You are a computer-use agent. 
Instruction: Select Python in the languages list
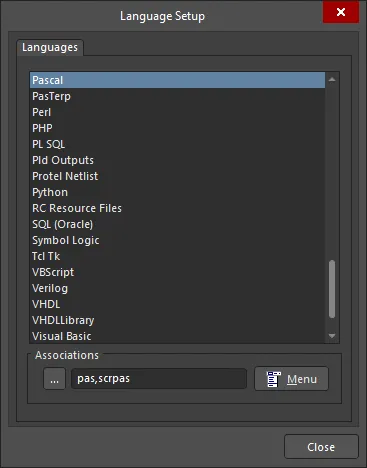coord(177,192)
